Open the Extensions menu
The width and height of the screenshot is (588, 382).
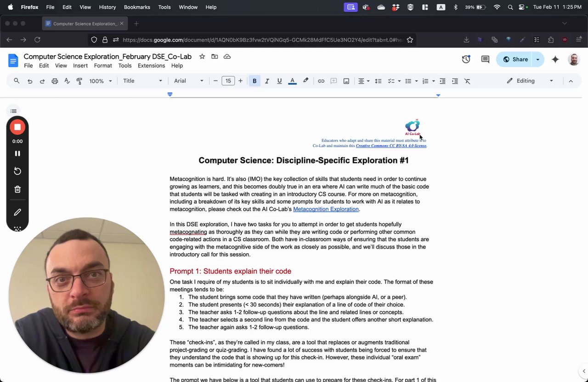(x=151, y=66)
